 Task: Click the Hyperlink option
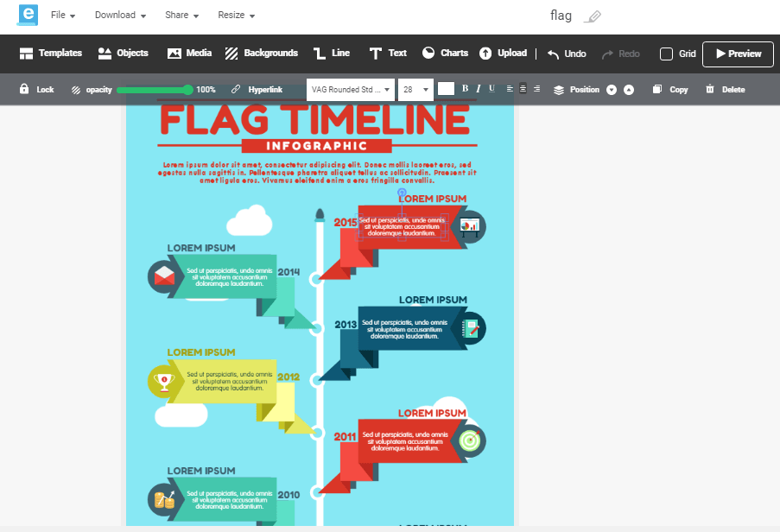coord(257,89)
